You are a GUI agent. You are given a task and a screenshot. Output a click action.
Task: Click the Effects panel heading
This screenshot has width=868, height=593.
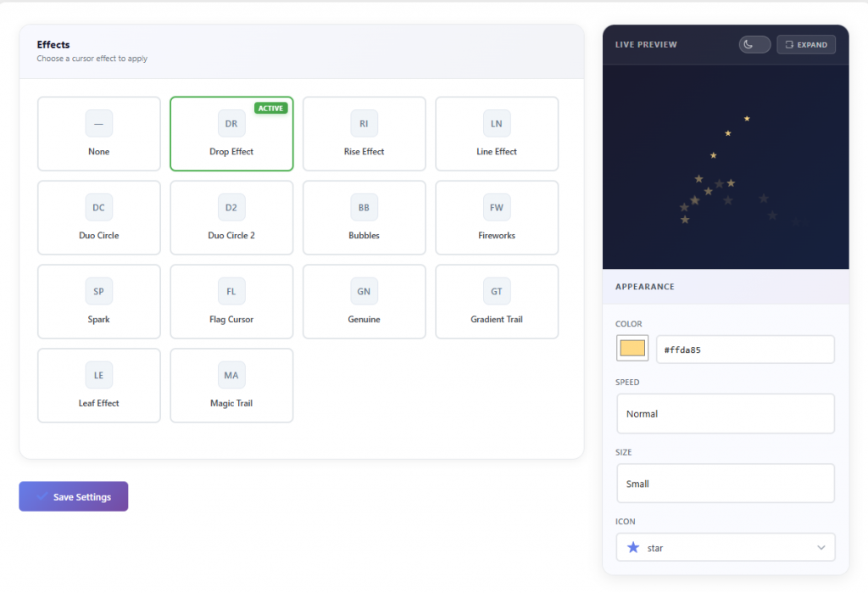(53, 44)
